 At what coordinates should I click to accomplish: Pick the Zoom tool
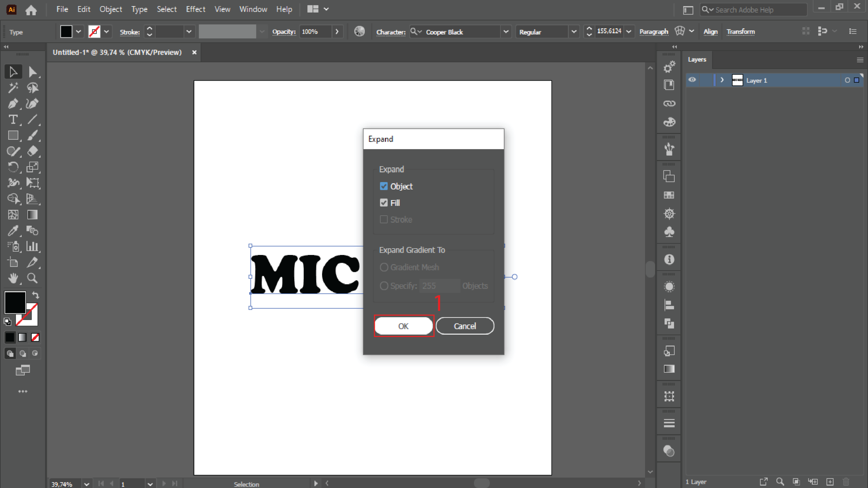(x=32, y=278)
